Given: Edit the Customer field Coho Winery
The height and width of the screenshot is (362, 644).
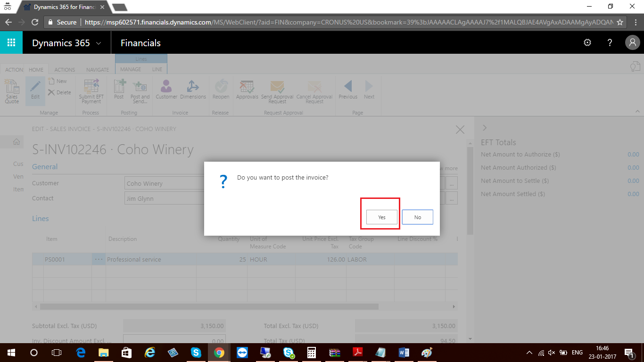Looking at the screenshot, I should click(x=164, y=183).
